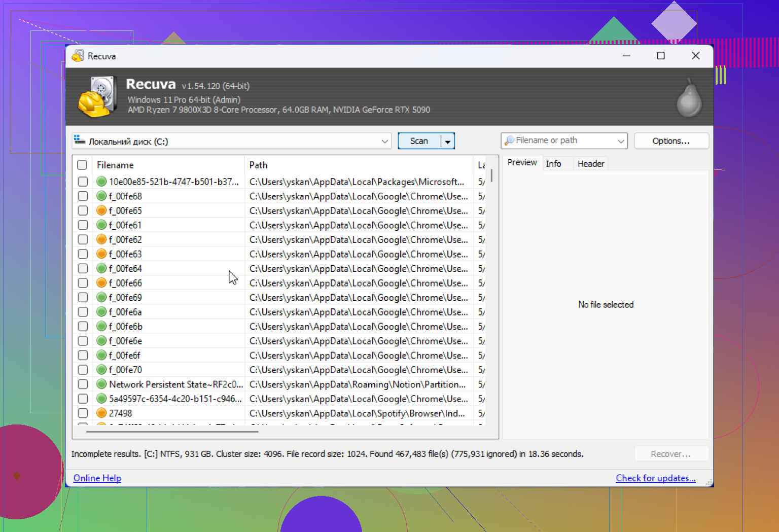Check the box for f_00fe64
This screenshot has height=532, width=779.
[x=83, y=268]
